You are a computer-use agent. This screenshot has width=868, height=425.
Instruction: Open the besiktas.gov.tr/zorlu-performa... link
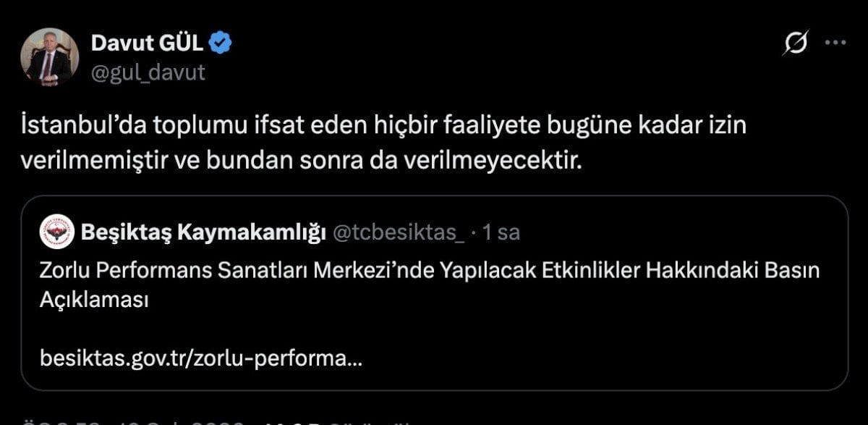point(201,358)
